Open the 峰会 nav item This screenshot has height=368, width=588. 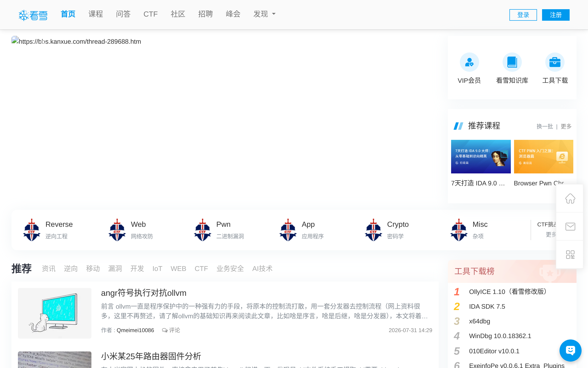click(x=233, y=14)
